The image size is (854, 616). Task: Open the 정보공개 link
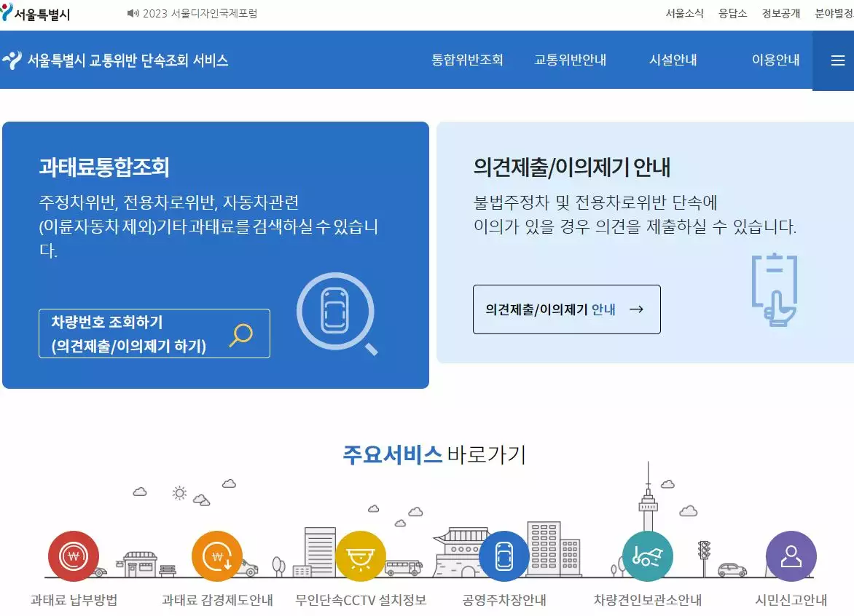tap(780, 13)
